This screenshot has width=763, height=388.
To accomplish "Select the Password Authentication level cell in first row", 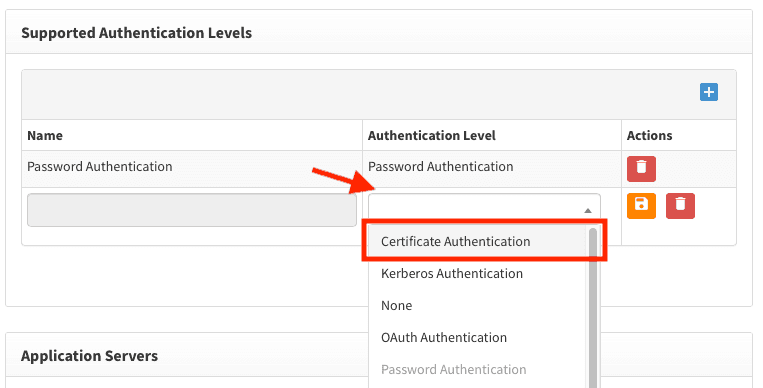I will [440, 166].
